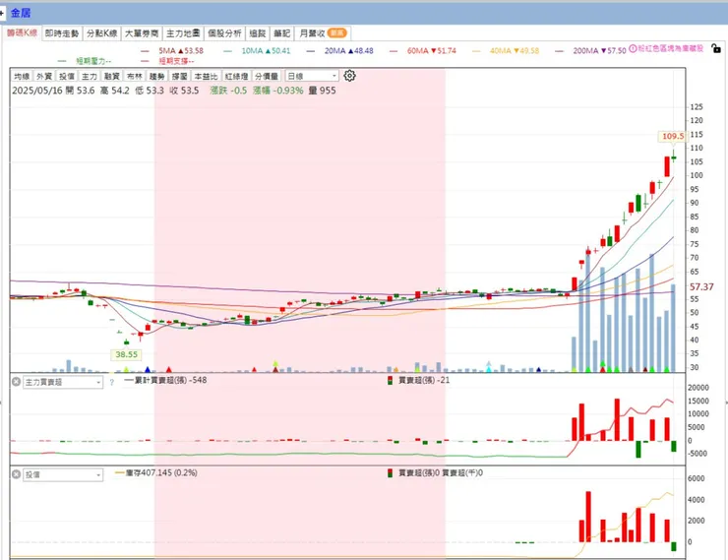The height and width of the screenshot is (560, 728).
Task: Open the chart settings gear icon
Action: pyautogui.click(x=349, y=76)
